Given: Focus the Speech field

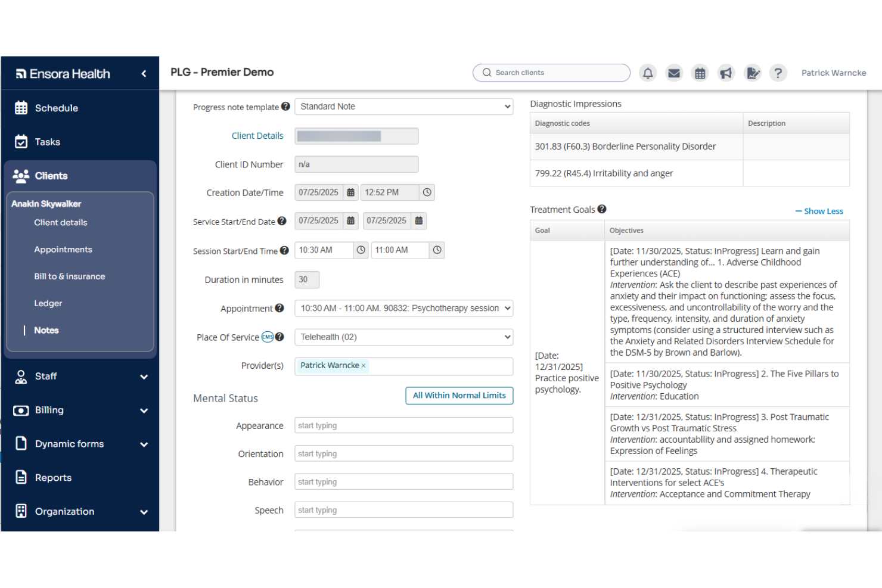Looking at the screenshot, I should point(404,510).
